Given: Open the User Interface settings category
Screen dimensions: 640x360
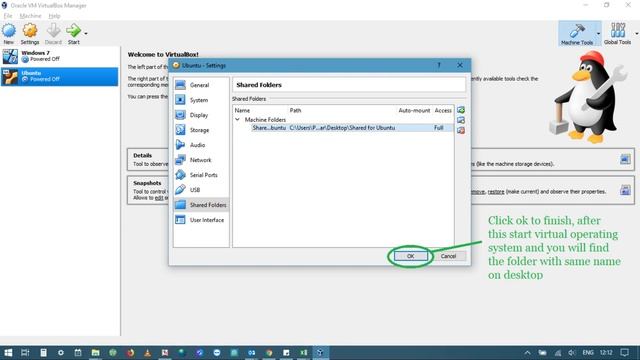Looking at the screenshot, I should pos(201,220).
